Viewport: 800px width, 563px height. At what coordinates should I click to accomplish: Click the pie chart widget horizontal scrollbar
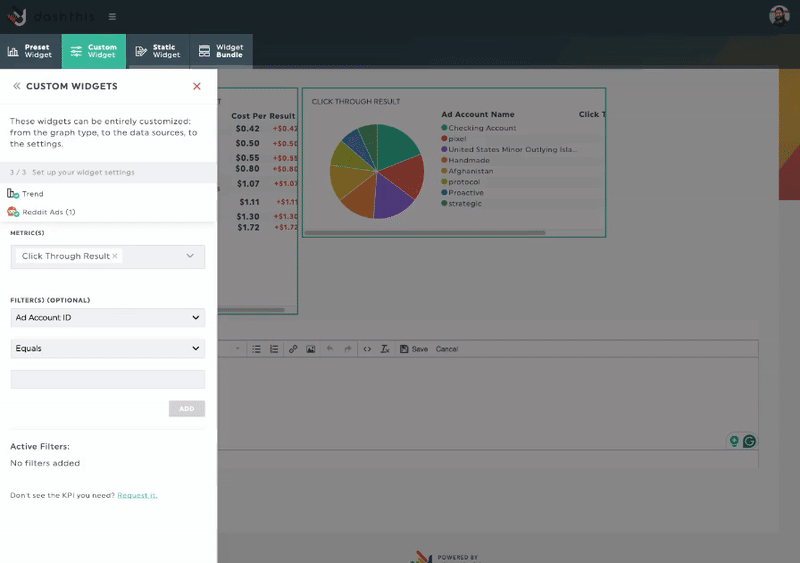click(x=425, y=233)
